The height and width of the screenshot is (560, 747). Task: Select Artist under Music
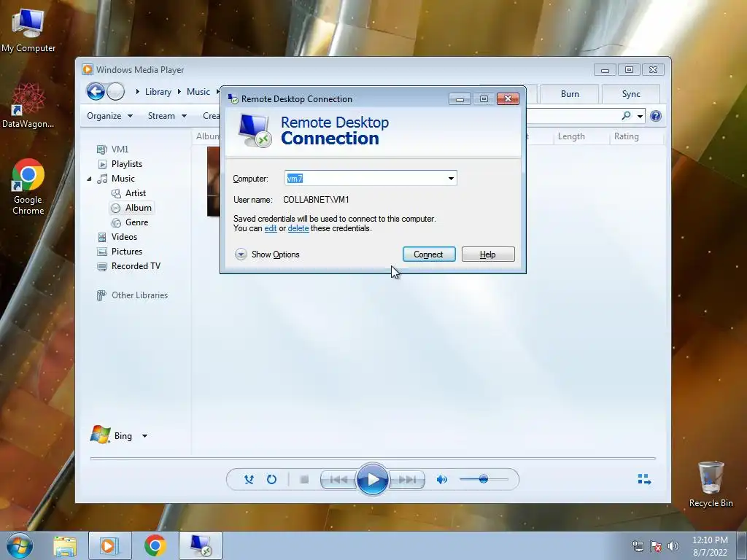point(128,192)
